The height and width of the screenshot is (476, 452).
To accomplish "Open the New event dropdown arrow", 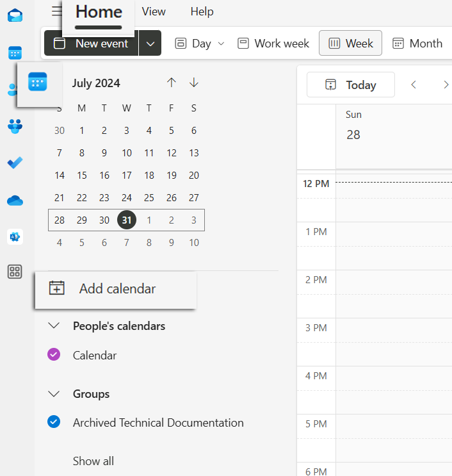I will (x=150, y=44).
